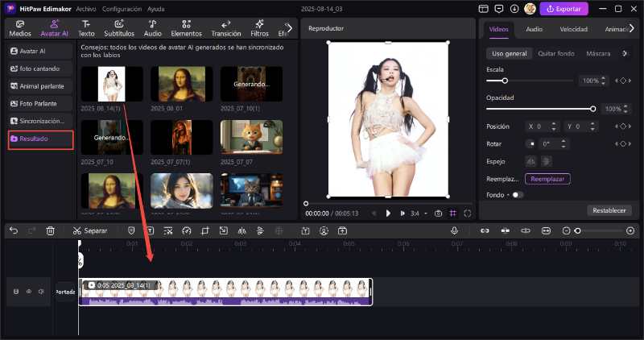
Task: Select Animal parlante in the sidebar
Action: tap(41, 86)
